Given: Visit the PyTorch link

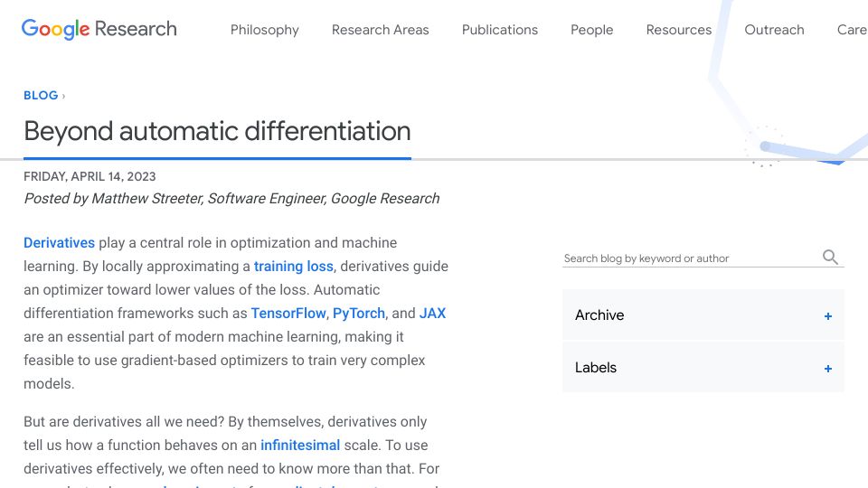Looking at the screenshot, I should [359, 314].
